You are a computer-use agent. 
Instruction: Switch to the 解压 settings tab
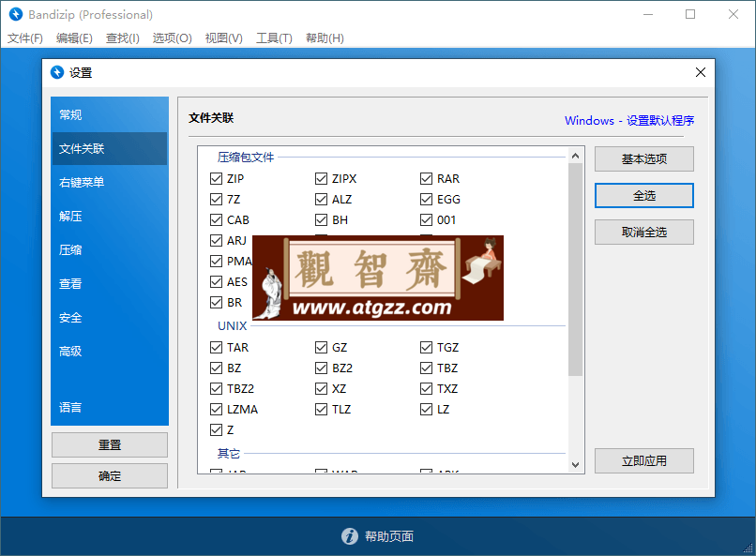pyautogui.click(x=110, y=216)
